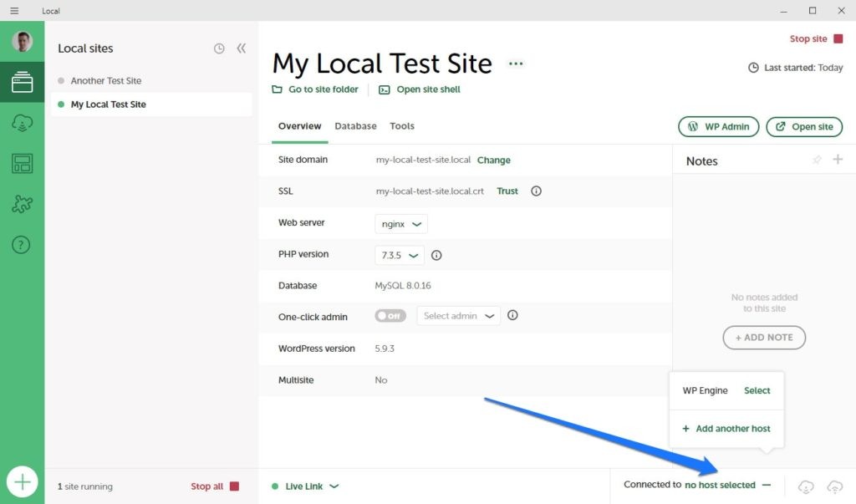
Task: Collapse the Local sites sidebar panel
Action: click(x=242, y=48)
